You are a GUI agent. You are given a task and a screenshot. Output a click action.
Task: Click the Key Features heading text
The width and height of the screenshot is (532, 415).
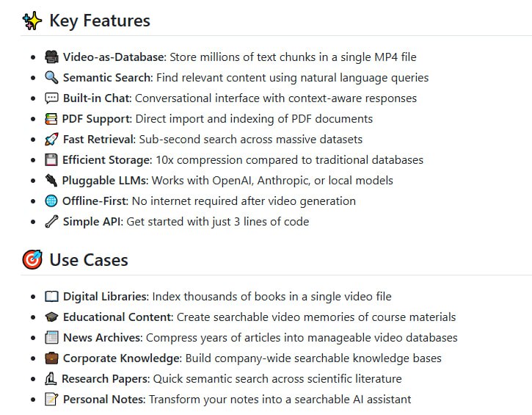coord(100,21)
